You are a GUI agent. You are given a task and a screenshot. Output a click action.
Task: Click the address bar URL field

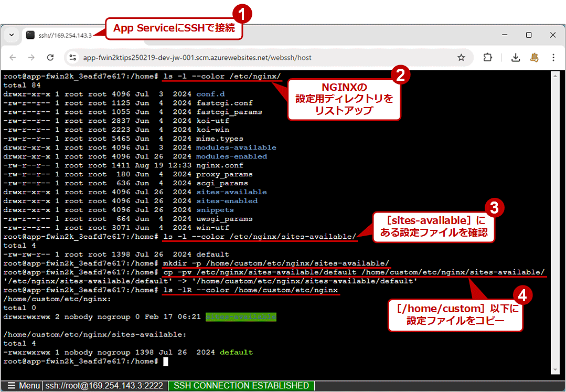210,57
